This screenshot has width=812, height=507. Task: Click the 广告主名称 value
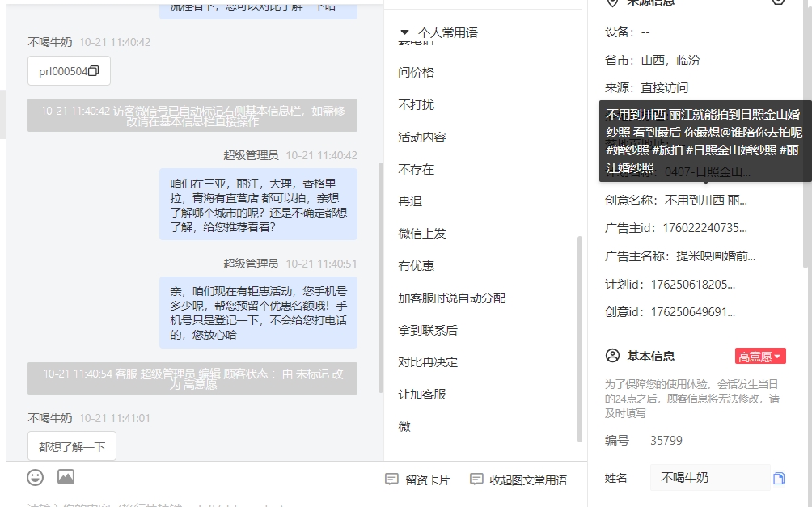[716, 256]
